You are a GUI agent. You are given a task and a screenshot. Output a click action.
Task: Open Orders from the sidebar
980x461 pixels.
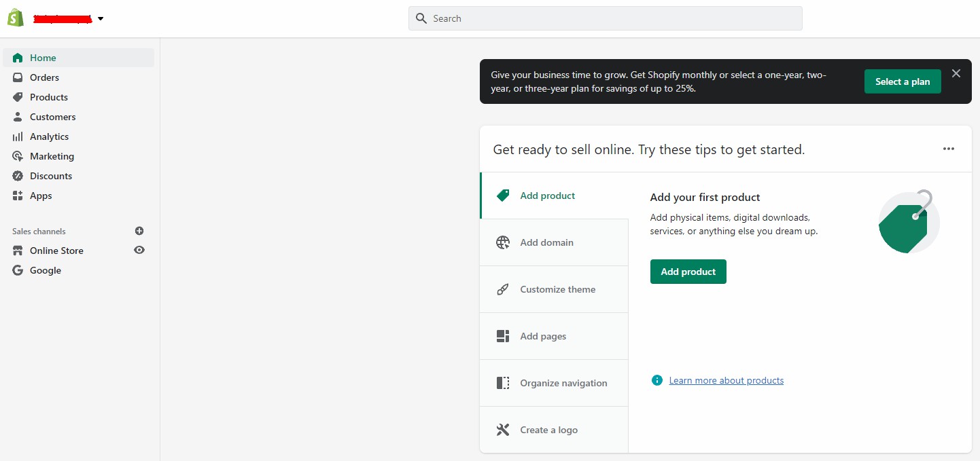[x=44, y=77]
